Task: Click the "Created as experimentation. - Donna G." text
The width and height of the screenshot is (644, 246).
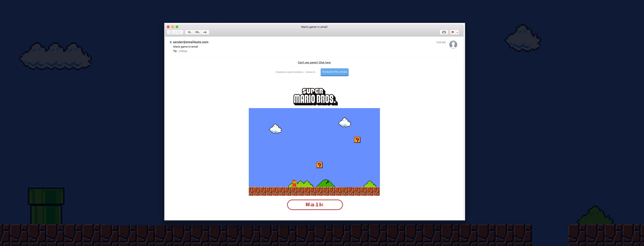Action: (295, 72)
